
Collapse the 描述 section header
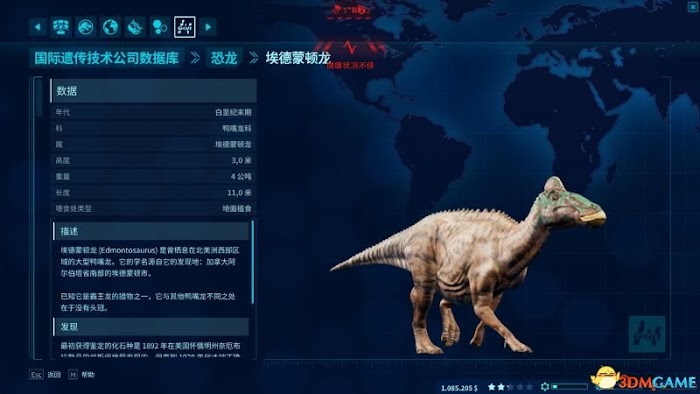coord(151,231)
